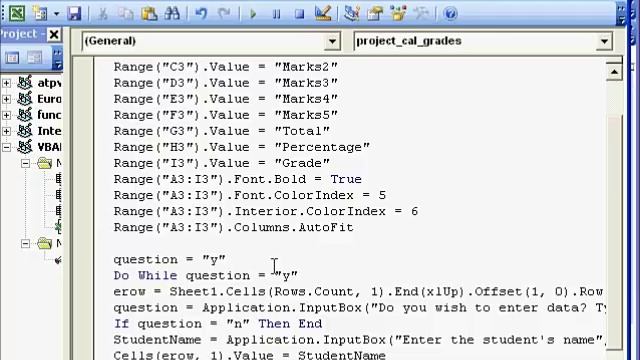This screenshot has height=360, width=640.
Task: Click the Copy icon in toolbar
Action: pyautogui.click(x=126, y=14)
